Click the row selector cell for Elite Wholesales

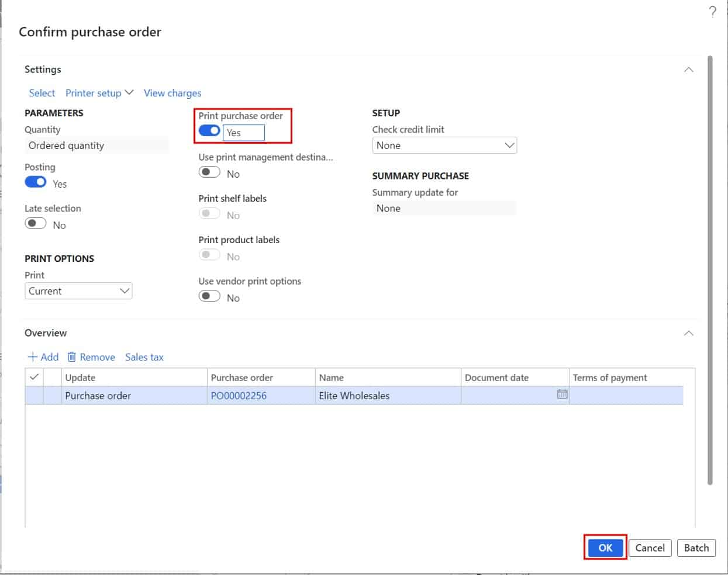pos(34,396)
